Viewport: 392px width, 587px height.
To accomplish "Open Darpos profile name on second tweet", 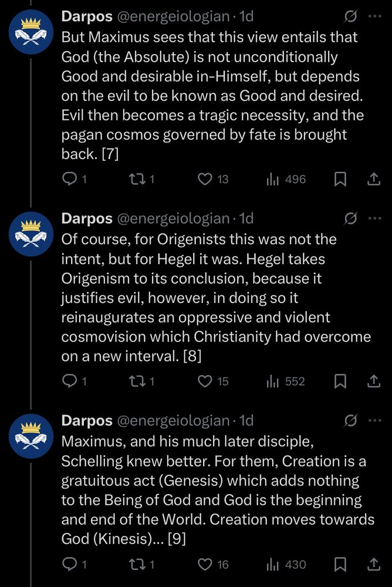I will [x=87, y=218].
